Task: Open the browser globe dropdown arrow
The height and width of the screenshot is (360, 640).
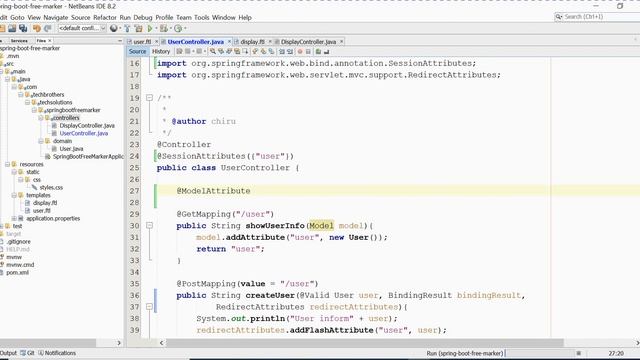Action: [120, 28]
